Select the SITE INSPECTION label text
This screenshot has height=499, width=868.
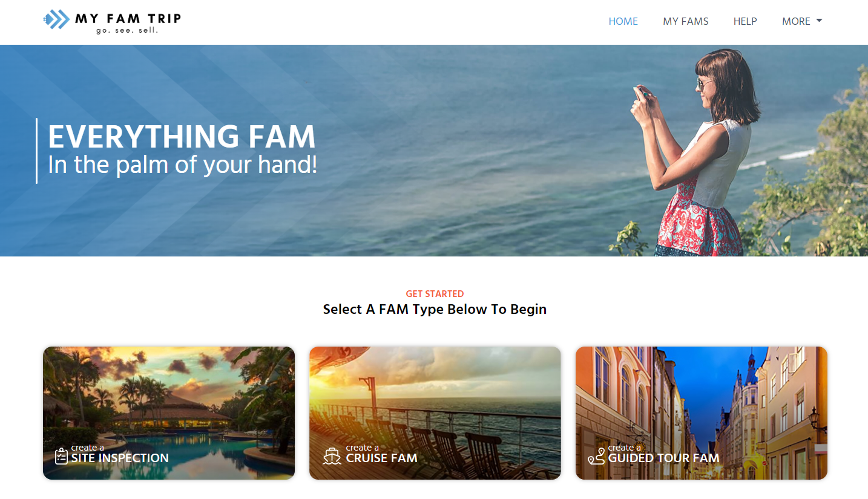click(x=120, y=458)
